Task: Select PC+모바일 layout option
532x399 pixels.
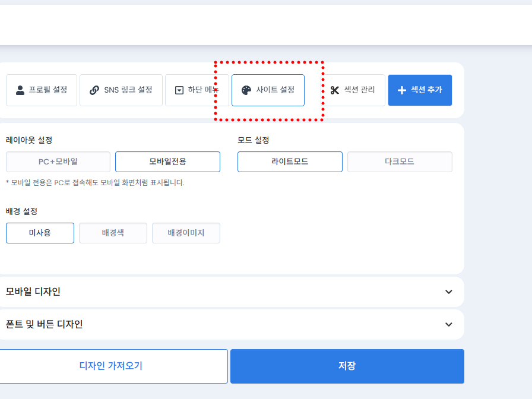Action: 58,161
